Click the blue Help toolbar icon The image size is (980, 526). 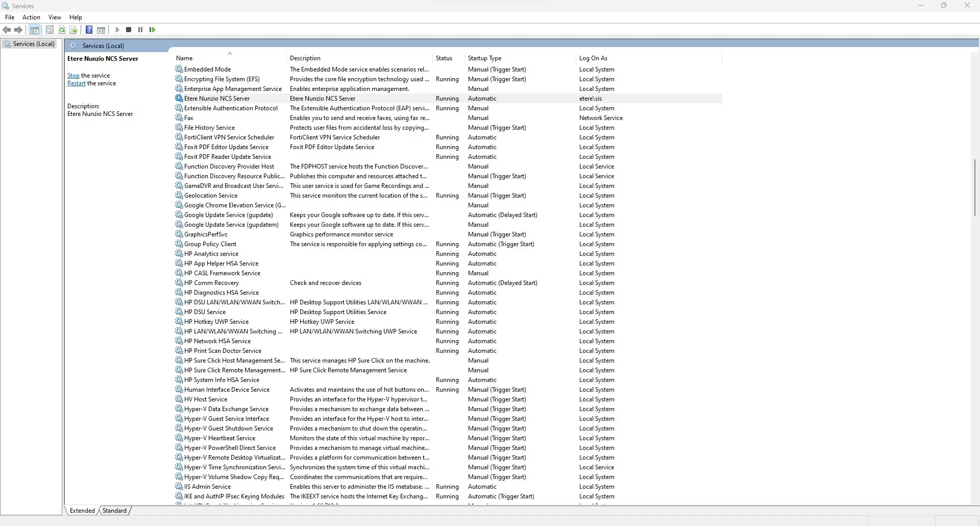[x=89, y=30]
